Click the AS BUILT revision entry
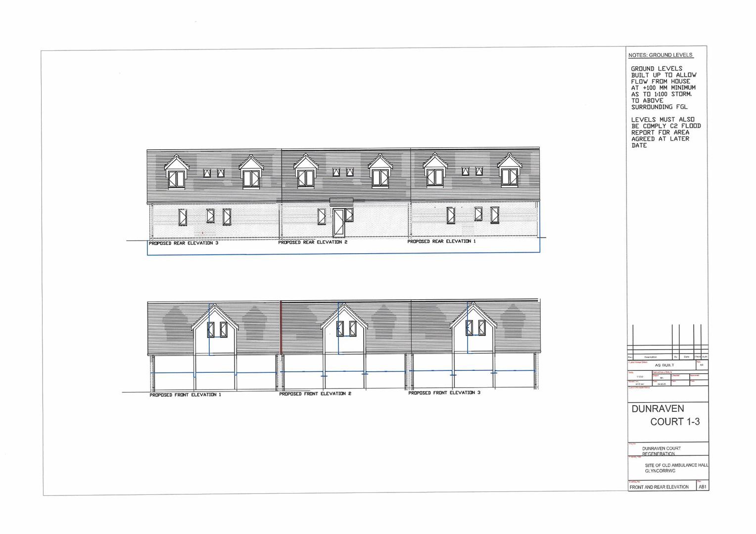The image size is (756, 534). pyautogui.click(x=664, y=365)
